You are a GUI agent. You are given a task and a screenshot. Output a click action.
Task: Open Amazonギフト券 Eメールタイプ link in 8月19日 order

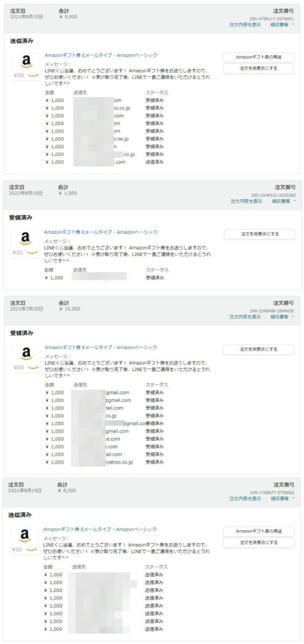(x=100, y=529)
